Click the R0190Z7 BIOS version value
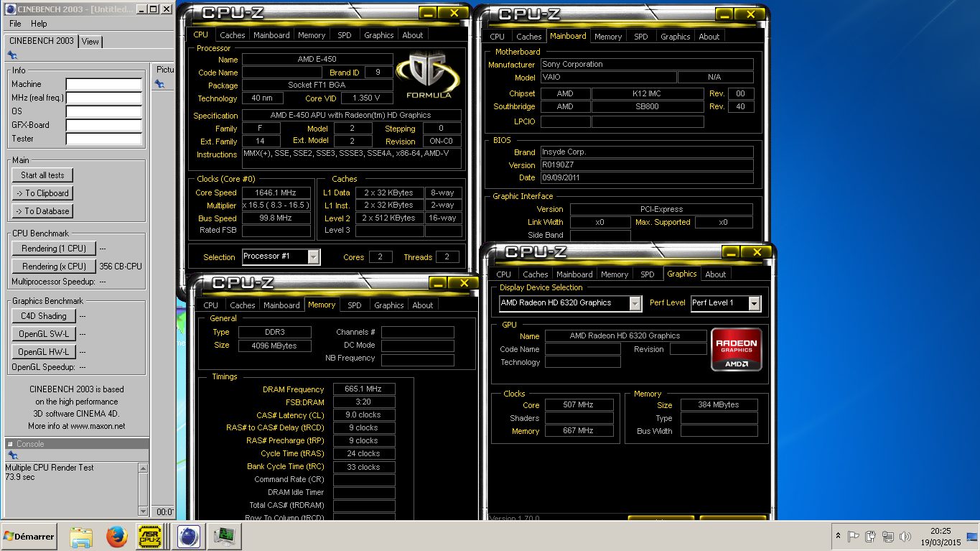 click(x=646, y=165)
